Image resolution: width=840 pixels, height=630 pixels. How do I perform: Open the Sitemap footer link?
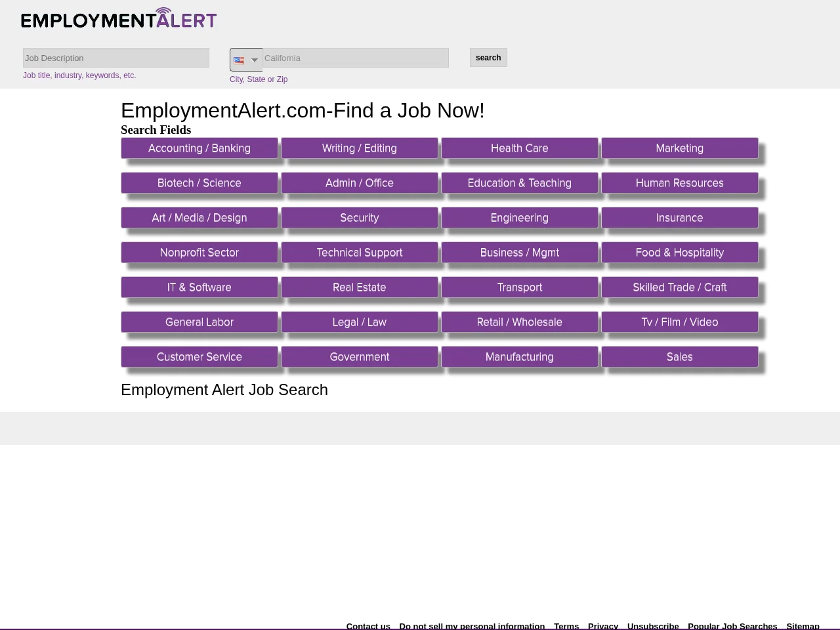click(x=803, y=625)
